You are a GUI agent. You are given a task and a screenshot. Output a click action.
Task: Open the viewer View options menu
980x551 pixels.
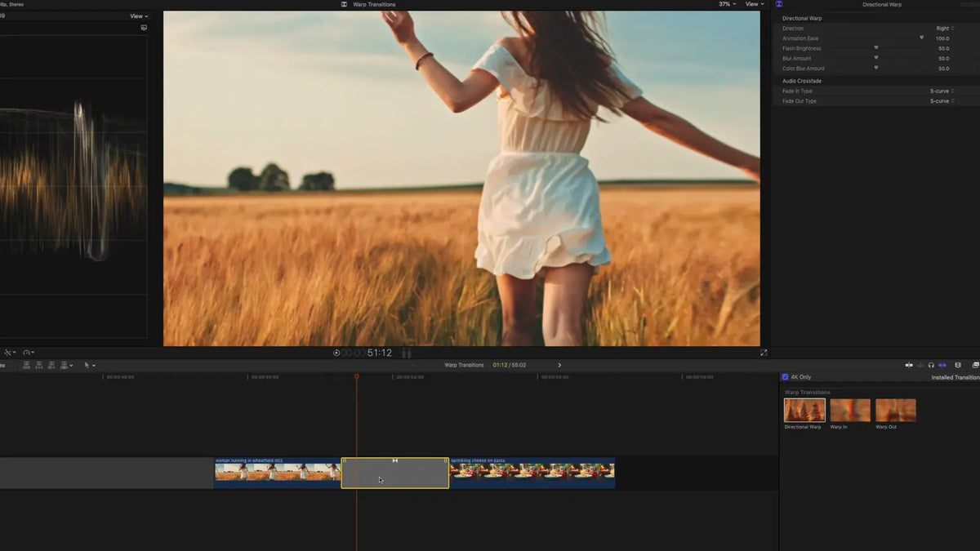755,4
